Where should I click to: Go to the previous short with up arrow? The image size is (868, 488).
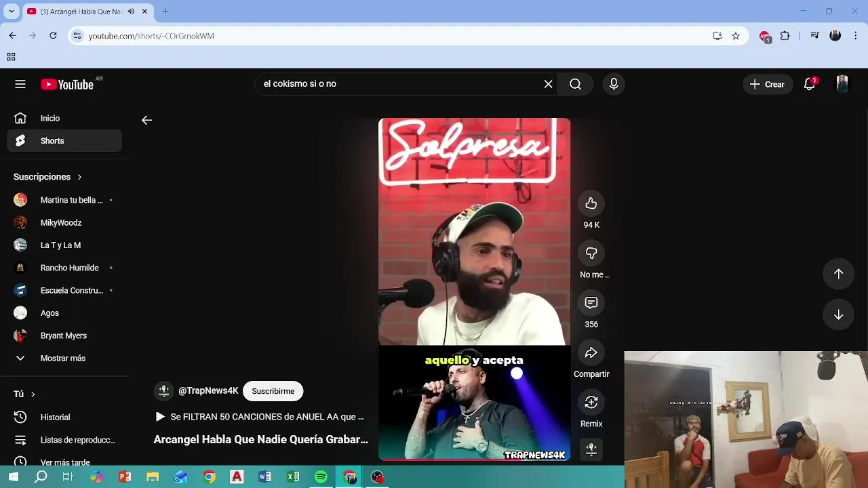(838, 274)
